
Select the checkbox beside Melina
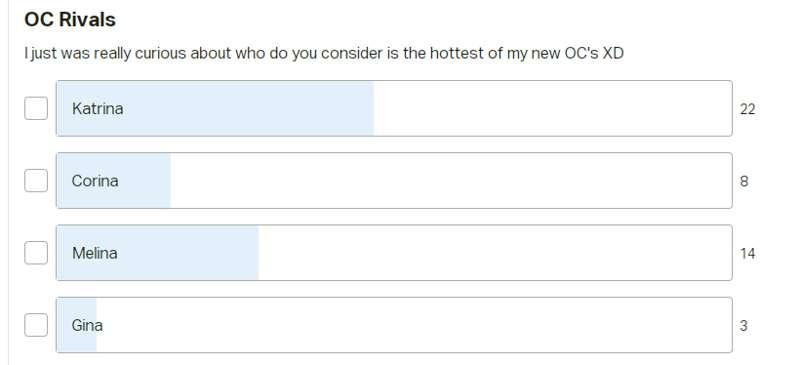[x=36, y=253]
